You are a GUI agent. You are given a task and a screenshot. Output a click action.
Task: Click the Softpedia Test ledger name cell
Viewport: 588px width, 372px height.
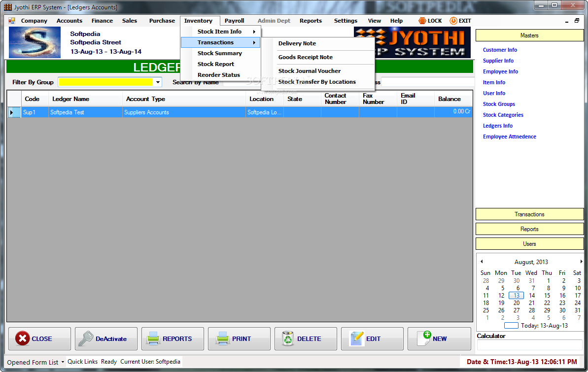pyautogui.click(x=85, y=112)
